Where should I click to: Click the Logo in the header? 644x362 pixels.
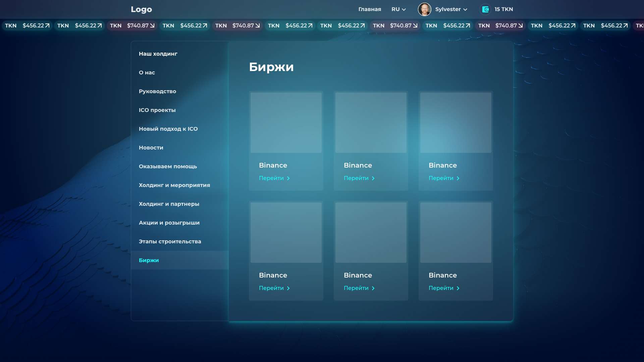tap(141, 9)
